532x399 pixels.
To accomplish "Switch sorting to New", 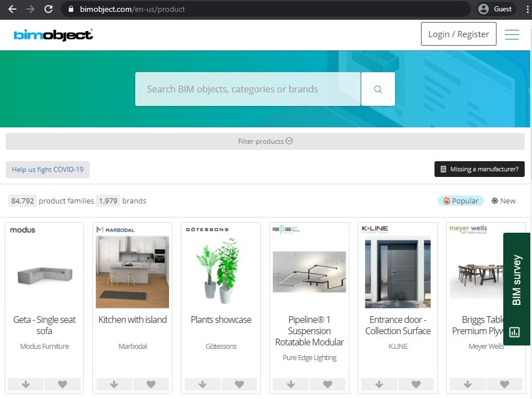I will (x=503, y=200).
